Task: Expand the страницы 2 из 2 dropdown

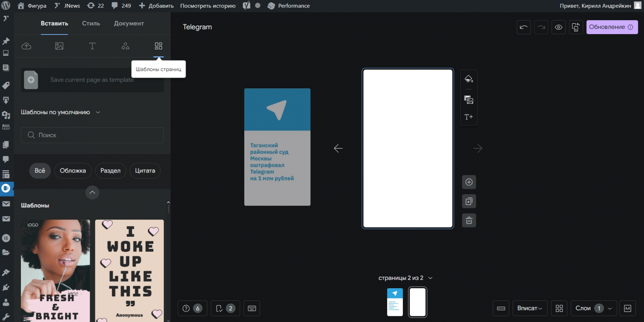Action: 405,278
